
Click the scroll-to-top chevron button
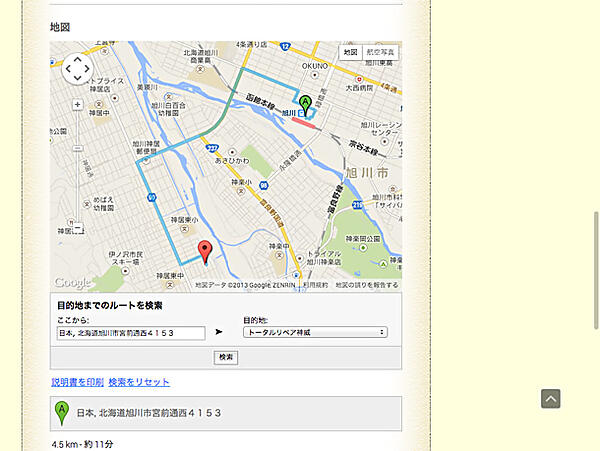click(x=551, y=399)
